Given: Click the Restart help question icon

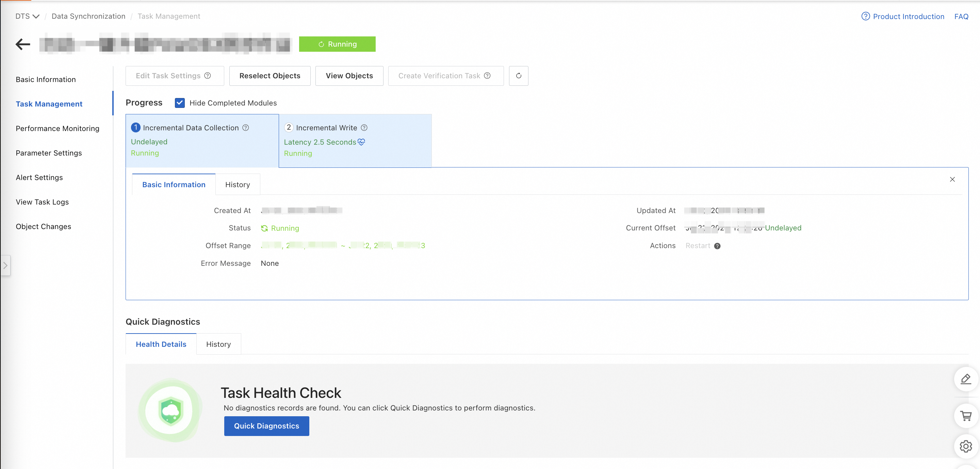Looking at the screenshot, I should coord(717,246).
